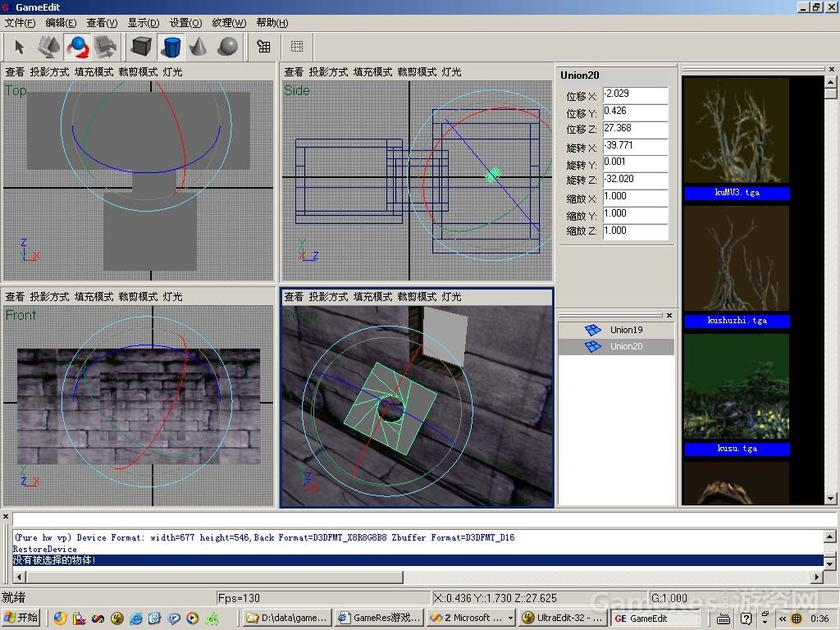
Task: Toggle the snap-to-grid toolbar icon
Action: click(x=264, y=47)
